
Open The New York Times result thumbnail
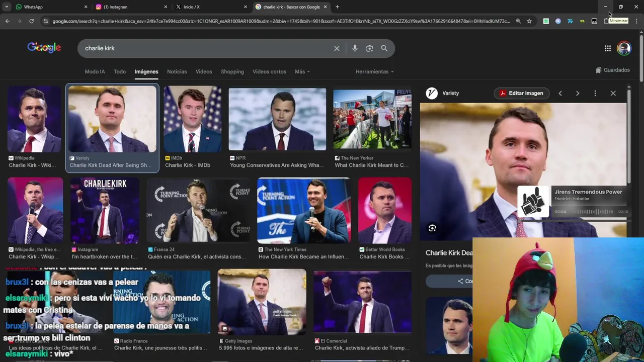(304, 211)
